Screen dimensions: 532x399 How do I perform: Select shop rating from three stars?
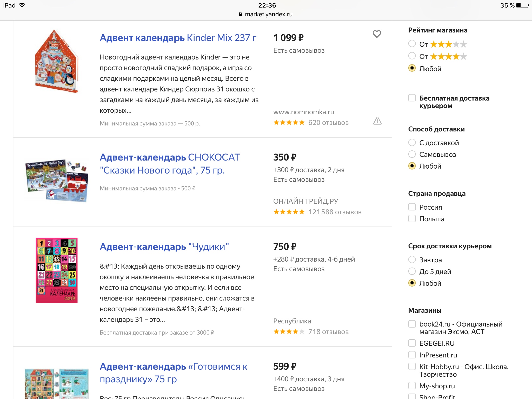click(x=412, y=44)
